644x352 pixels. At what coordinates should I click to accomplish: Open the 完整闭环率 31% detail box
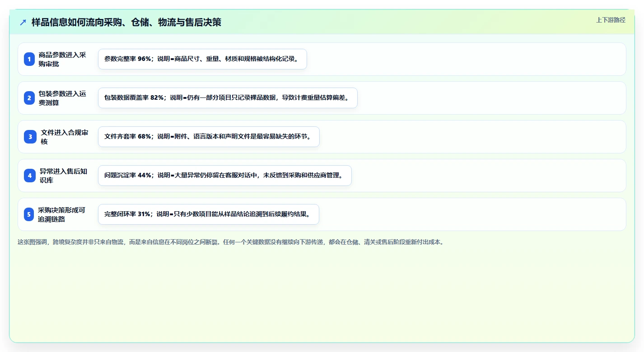[x=208, y=214]
